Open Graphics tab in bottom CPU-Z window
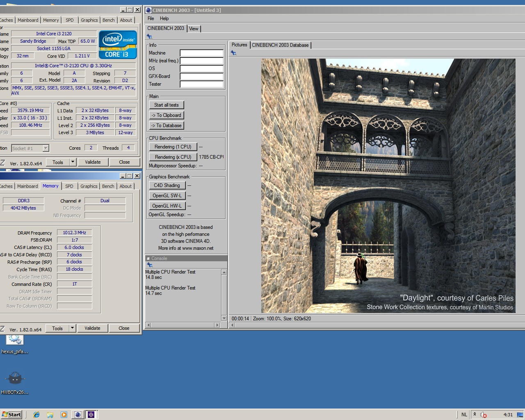The image size is (525, 420). click(89, 186)
